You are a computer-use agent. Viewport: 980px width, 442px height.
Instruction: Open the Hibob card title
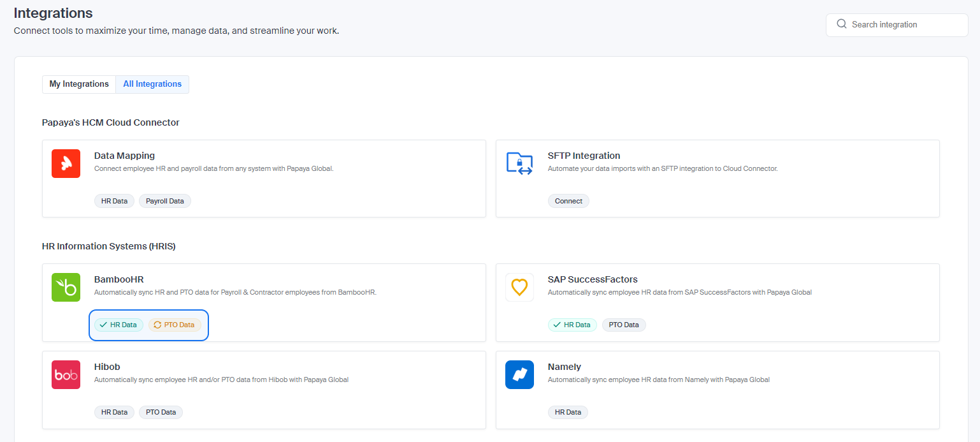pyautogui.click(x=107, y=367)
